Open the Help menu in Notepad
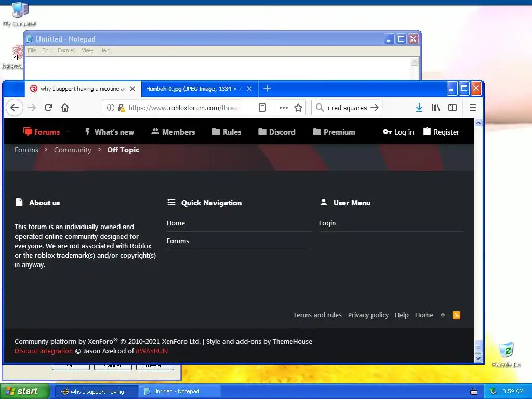This screenshot has width=532, height=399. 105,50
